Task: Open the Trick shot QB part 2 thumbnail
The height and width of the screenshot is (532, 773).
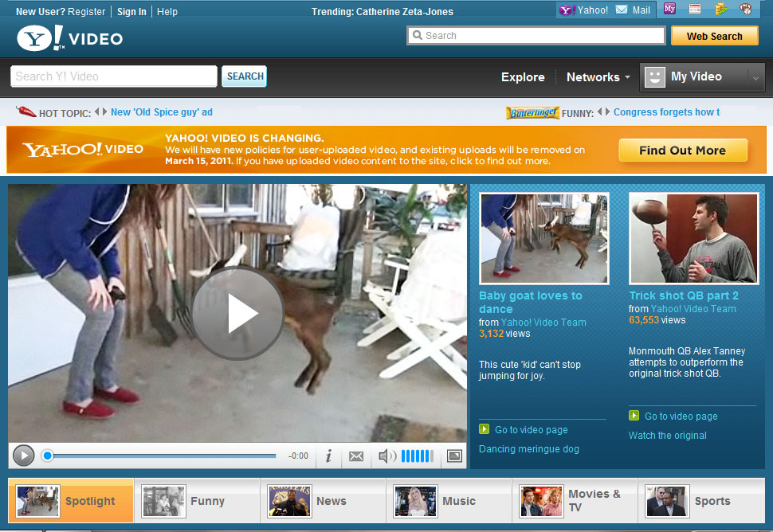Action: click(x=693, y=238)
